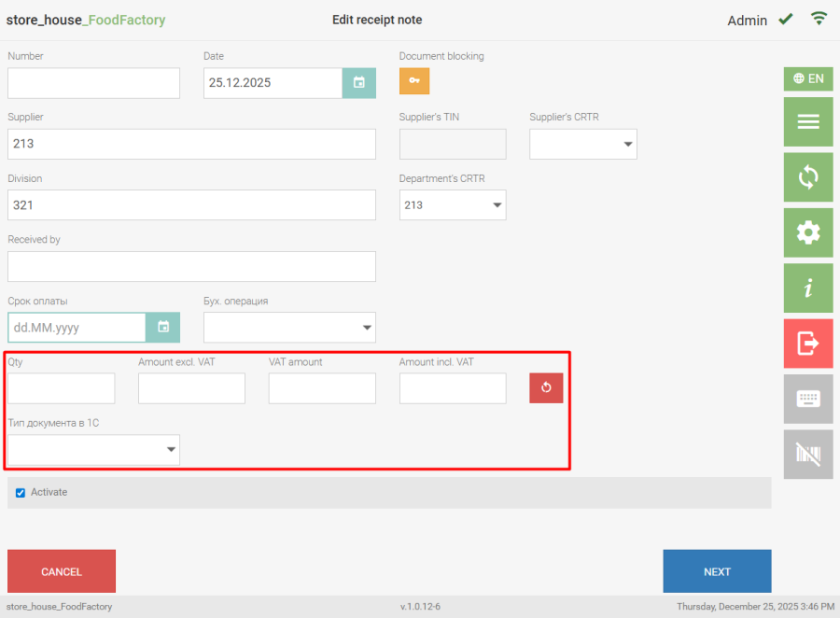The height and width of the screenshot is (618, 840).
Task: Toggle the on-screen keyboard icon
Action: 807,400
